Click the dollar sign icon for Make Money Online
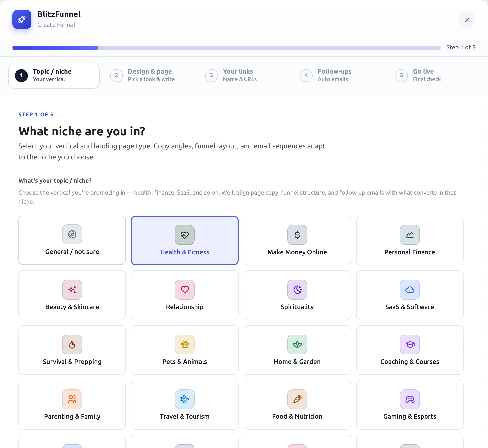Image resolution: width=488 pixels, height=448 pixels. [x=297, y=235]
